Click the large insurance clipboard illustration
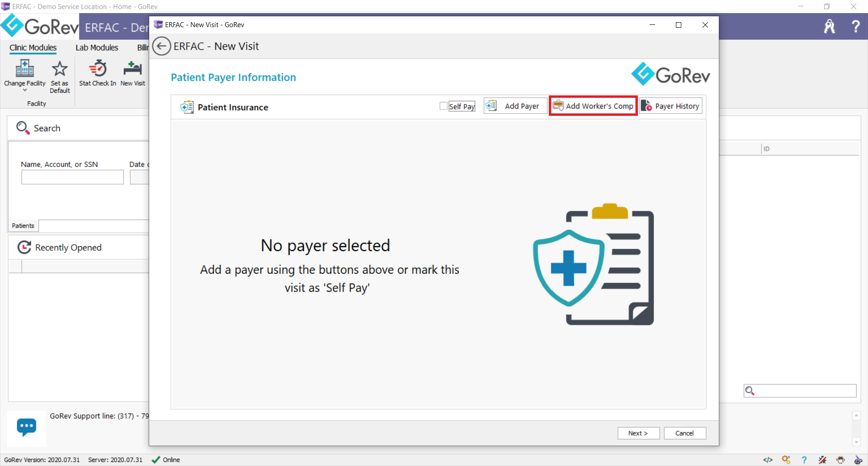This screenshot has width=868, height=466. pyautogui.click(x=594, y=264)
